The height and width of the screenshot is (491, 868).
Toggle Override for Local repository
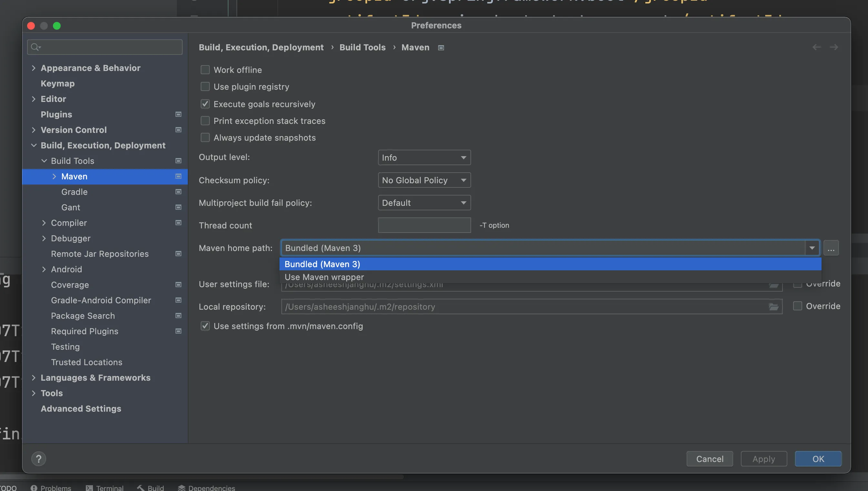[x=798, y=306]
